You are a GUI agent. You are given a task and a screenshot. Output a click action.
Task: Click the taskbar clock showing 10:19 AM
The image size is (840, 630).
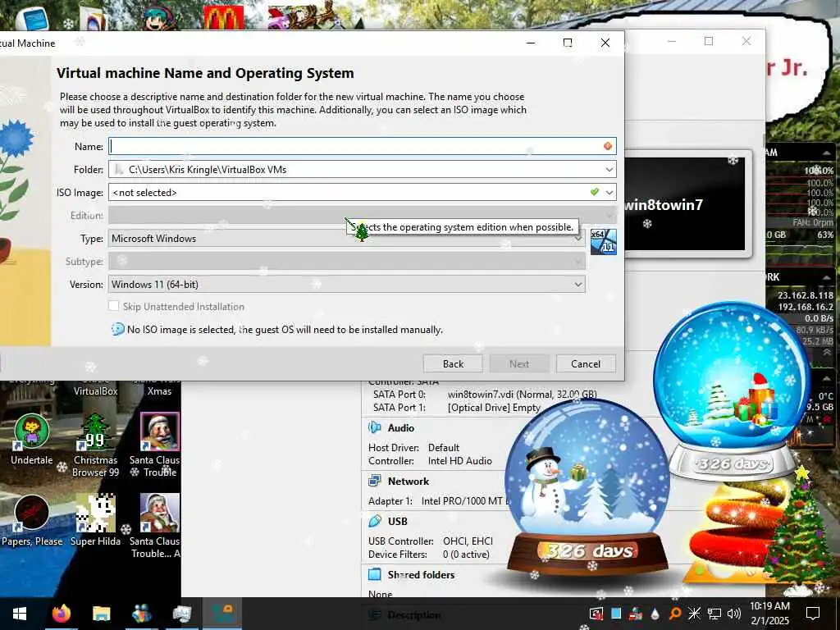[769, 613]
